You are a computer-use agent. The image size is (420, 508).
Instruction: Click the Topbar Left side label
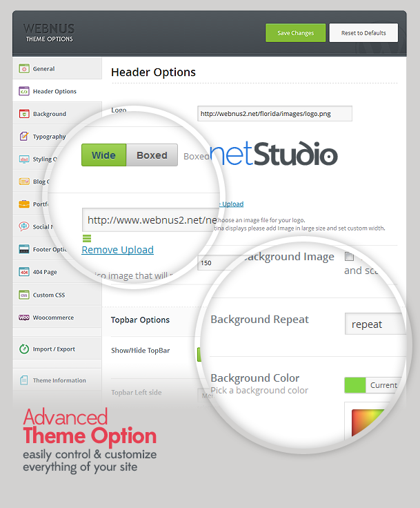(x=137, y=392)
